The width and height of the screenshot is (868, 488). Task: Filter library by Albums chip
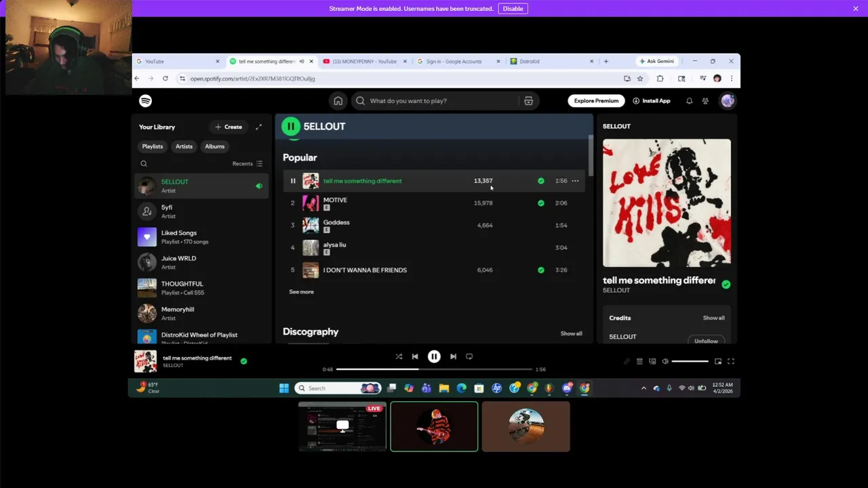(215, 146)
